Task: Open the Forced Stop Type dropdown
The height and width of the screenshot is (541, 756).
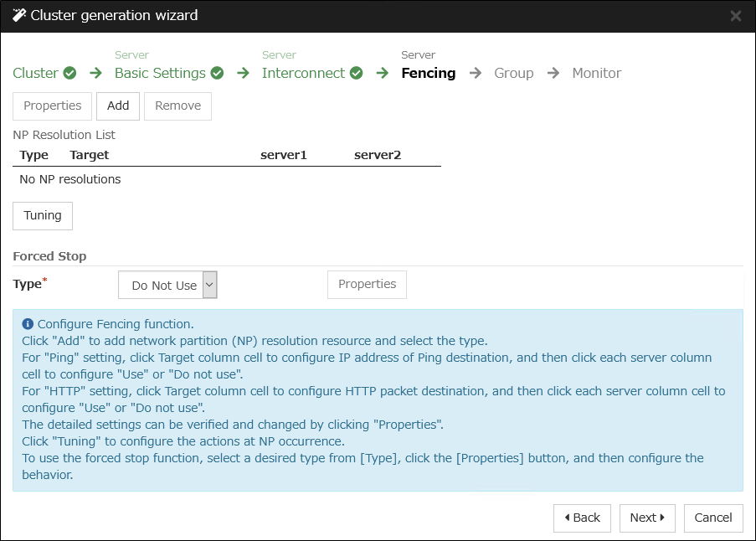Action: [x=167, y=285]
